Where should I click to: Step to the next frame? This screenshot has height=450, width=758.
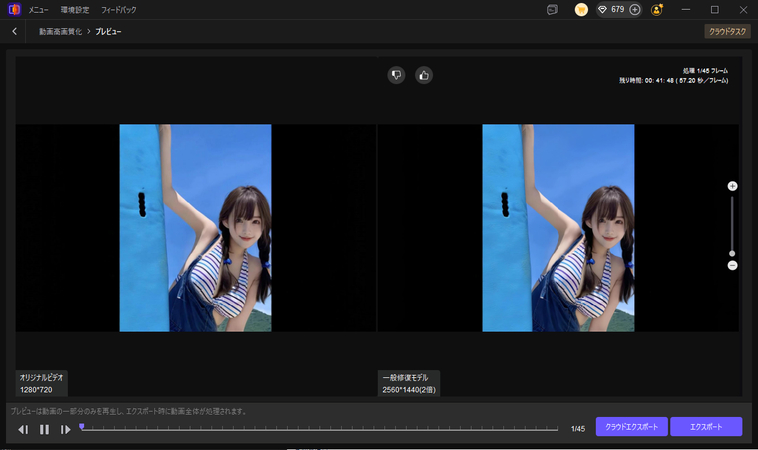[x=66, y=429]
